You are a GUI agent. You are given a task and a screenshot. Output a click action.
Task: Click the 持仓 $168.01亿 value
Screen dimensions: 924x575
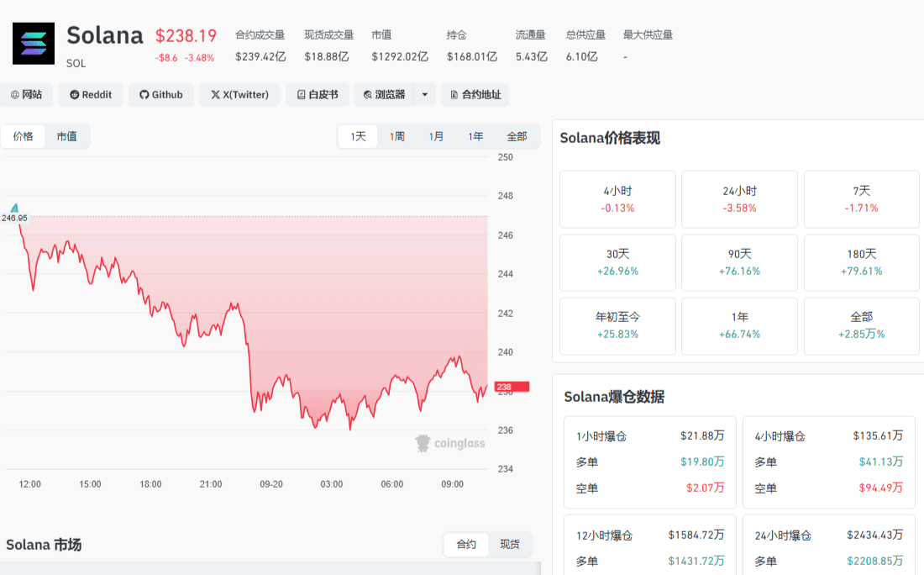pyautogui.click(x=472, y=56)
